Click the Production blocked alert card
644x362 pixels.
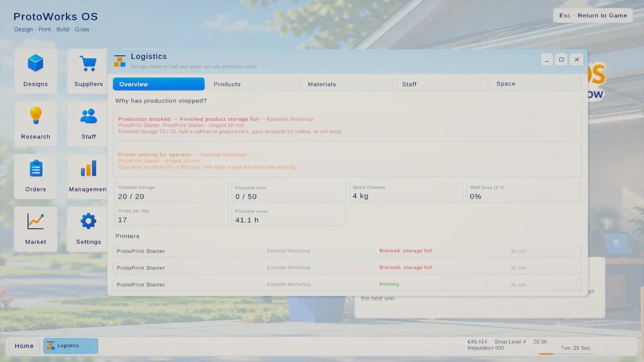[x=347, y=125]
